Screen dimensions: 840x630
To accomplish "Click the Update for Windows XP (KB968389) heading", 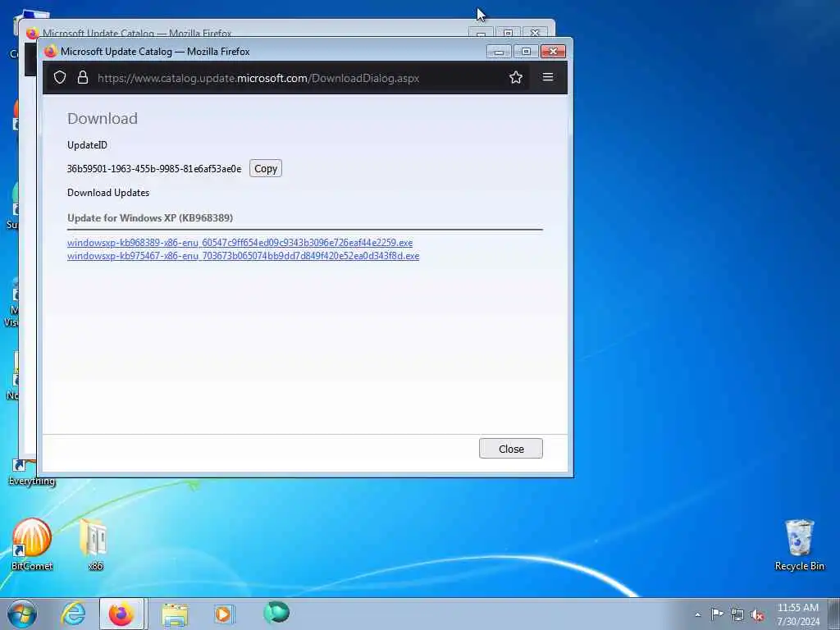I will coord(150,218).
